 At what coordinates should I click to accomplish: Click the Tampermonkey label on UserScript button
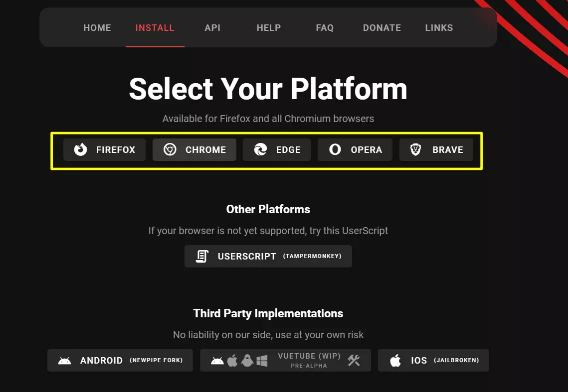[x=312, y=257]
